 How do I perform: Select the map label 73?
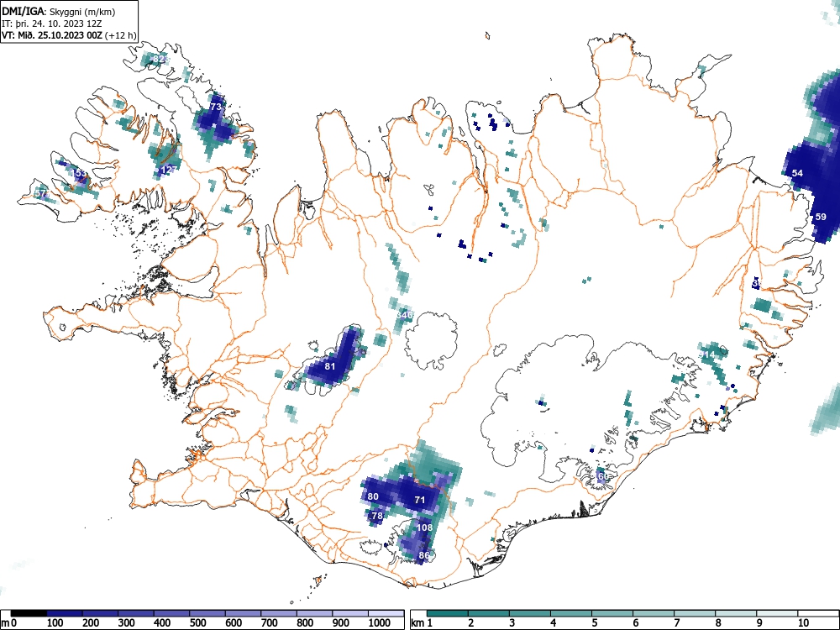pos(215,107)
